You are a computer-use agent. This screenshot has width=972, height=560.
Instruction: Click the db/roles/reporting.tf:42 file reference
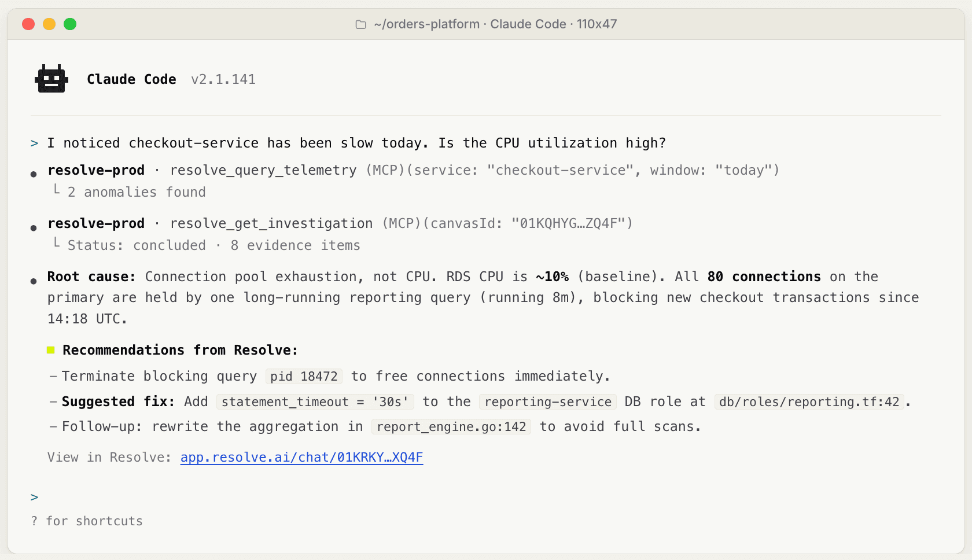tap(809, 401)
